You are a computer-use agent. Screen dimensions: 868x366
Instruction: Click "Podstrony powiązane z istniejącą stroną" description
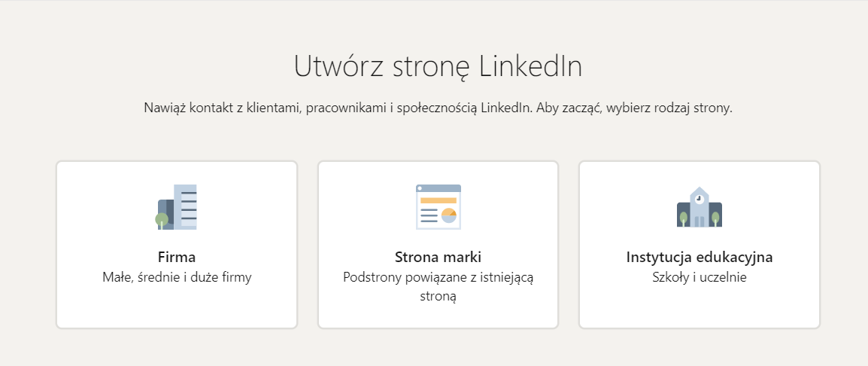[438, 287]
